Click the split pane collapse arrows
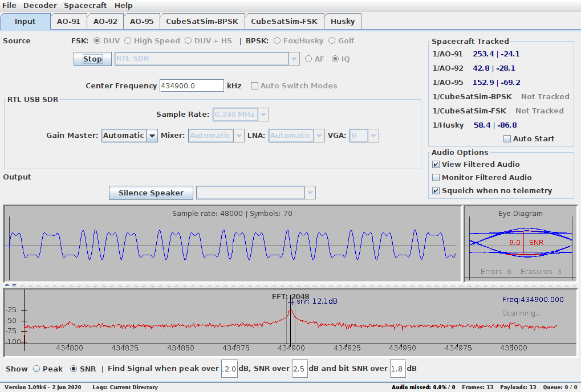Viewport: 581px width, 392px height. coord(10,285)
